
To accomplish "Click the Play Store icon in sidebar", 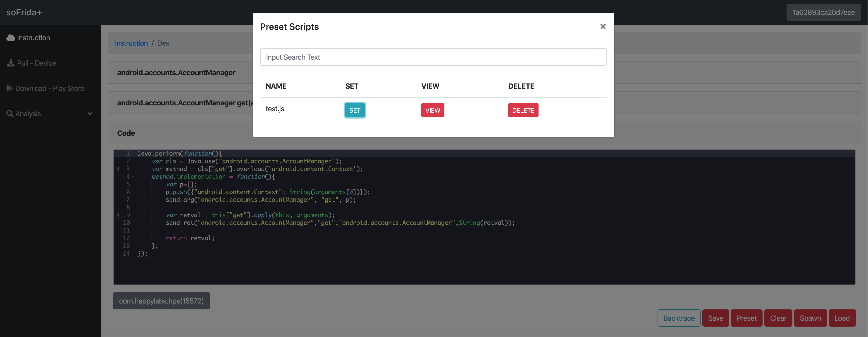I will tap(10, 88).
